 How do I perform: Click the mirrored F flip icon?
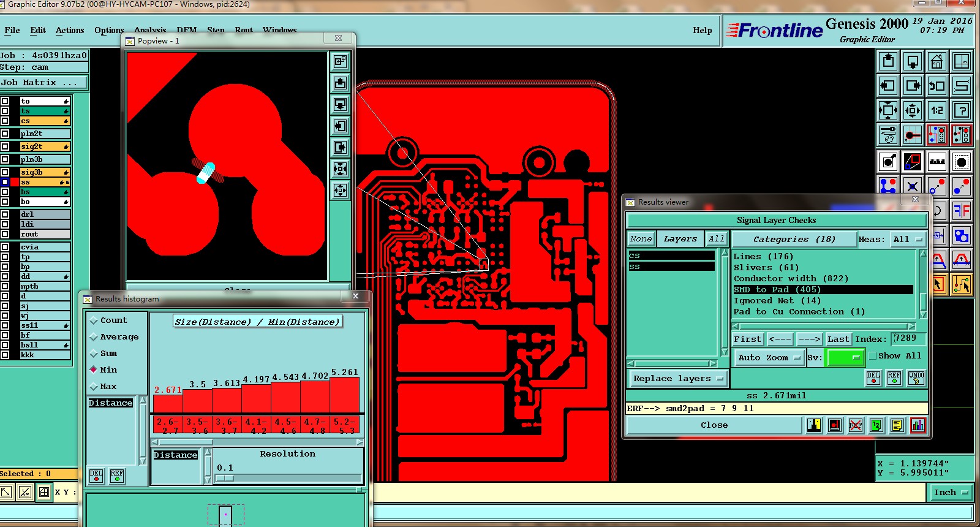pos(962,211)
